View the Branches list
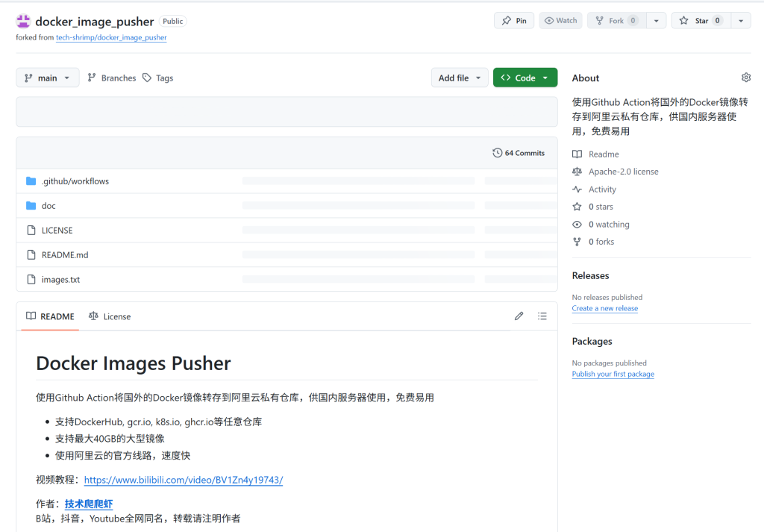This screenshot has height=532, width=764. [x=112, y=78]
